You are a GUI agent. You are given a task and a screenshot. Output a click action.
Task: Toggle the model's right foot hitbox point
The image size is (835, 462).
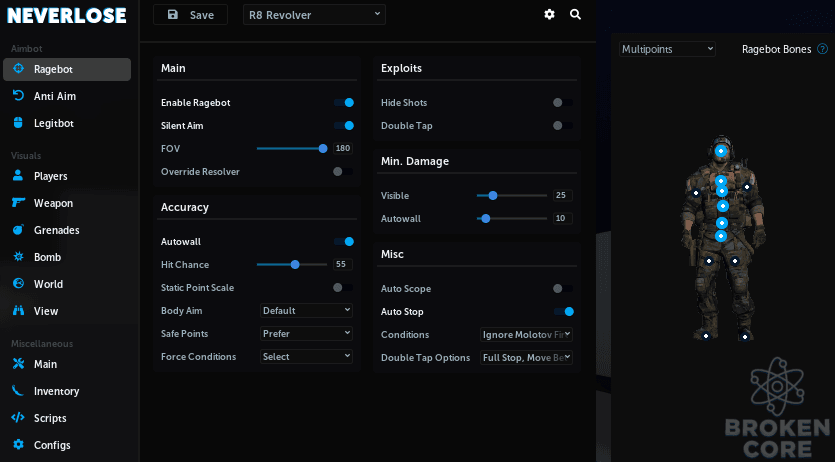pyautogui.click(x=706, y=336)
